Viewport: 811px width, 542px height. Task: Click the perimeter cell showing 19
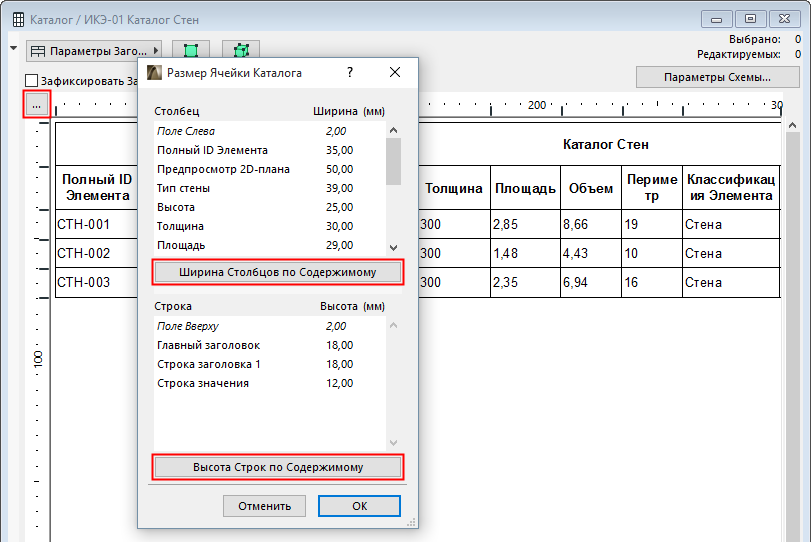pos(652,224)
